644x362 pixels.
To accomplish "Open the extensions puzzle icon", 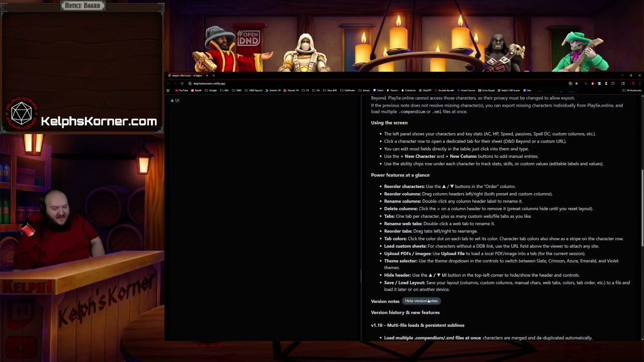I will tap(613, 83).
